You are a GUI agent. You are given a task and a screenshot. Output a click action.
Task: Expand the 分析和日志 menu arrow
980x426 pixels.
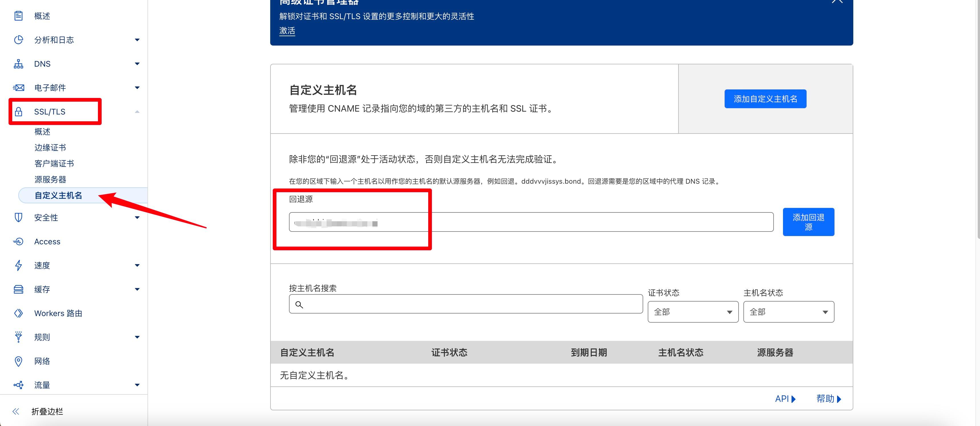(137, 40)
